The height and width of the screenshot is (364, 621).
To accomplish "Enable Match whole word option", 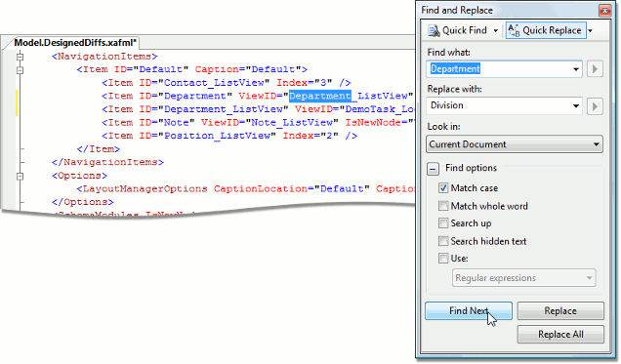I will [x=443, y=206].
